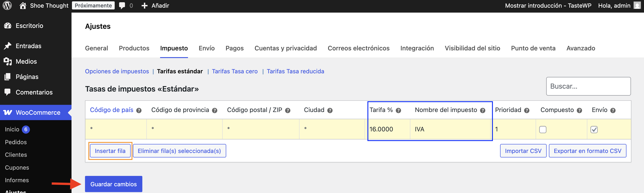
Task: Open Visibilidad del sitio tab
Action: tap(472, 48)
